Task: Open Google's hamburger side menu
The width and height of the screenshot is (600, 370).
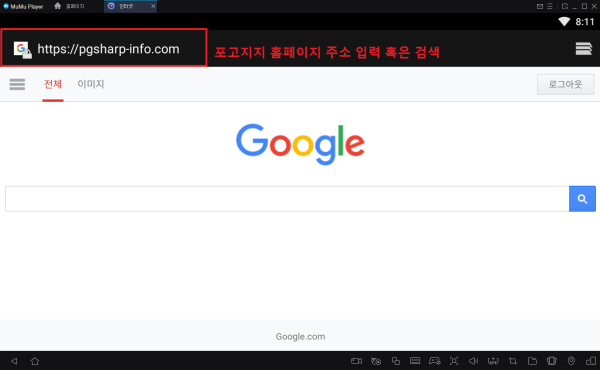Action: coord(17,84)
